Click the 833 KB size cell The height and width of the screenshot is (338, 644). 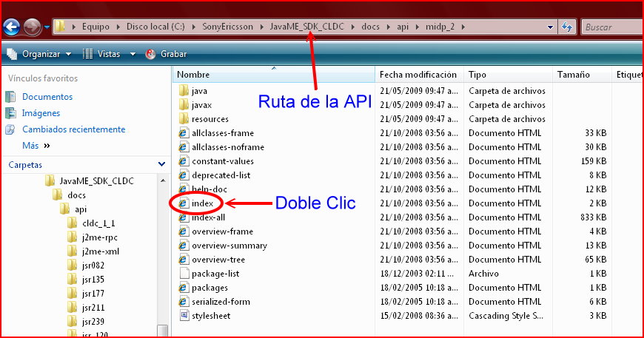[x=594, y=217]
